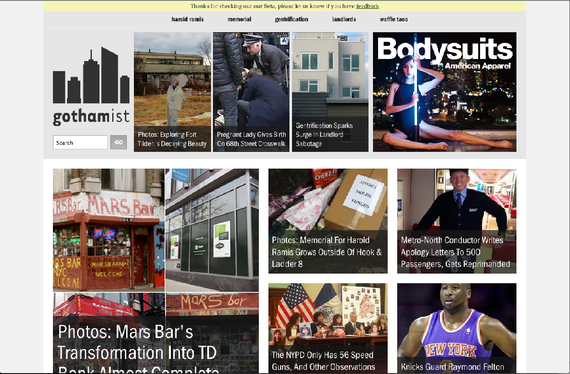This screenshot has height=374, width=570.
Task: Open Memorial For Harold Ramis photo story
Action: 328,221
